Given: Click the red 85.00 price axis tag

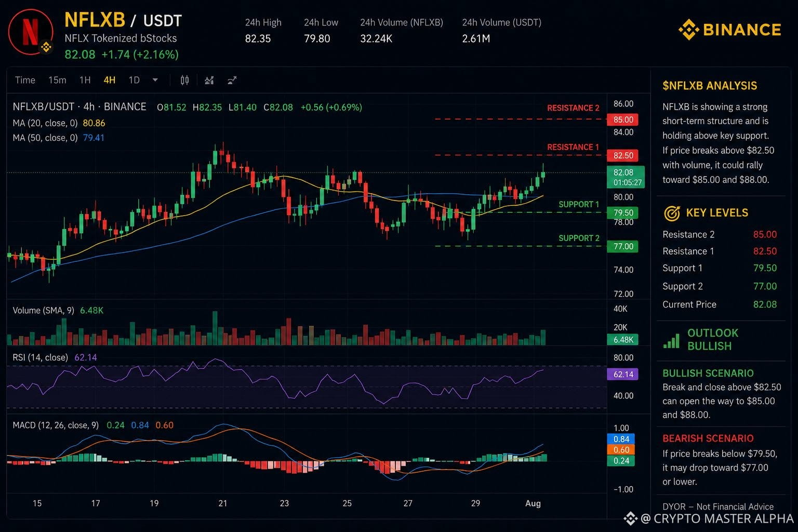Looking at the screenshot, I should 622,119.
